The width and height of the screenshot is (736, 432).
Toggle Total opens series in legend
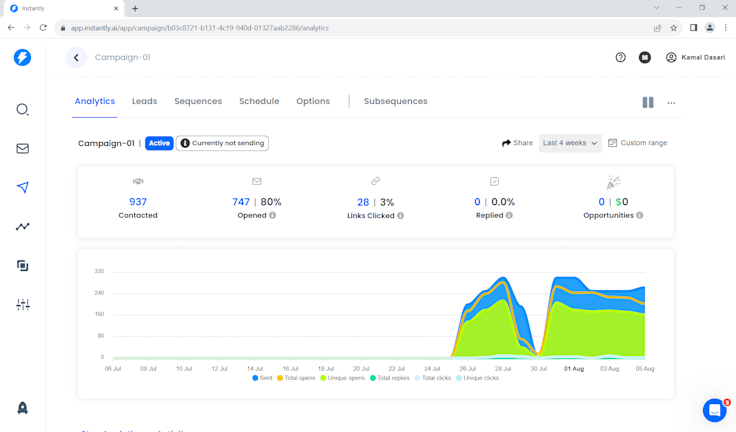click(x=296, y=378)
